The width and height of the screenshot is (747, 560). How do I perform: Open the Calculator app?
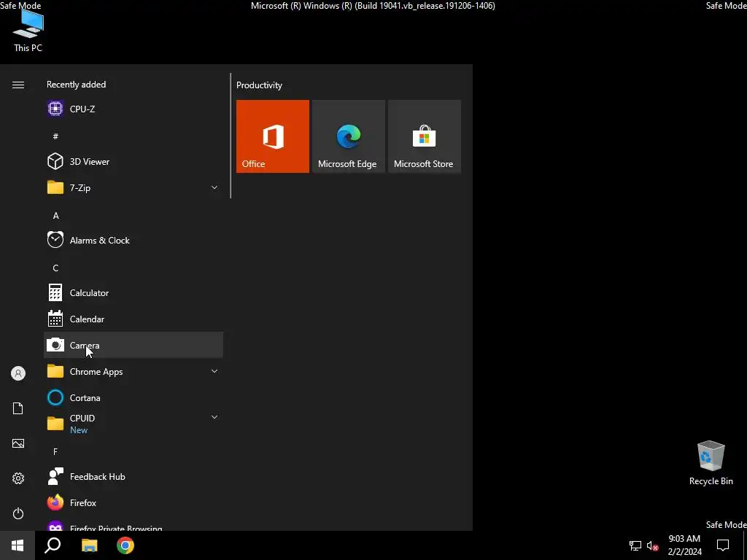[133, 293]
